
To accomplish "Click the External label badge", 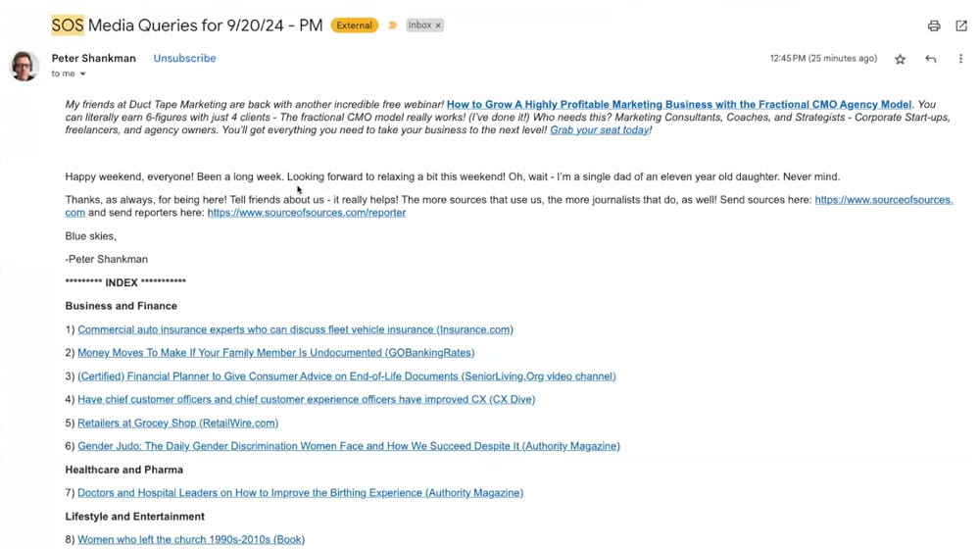I will pos(355,25).
